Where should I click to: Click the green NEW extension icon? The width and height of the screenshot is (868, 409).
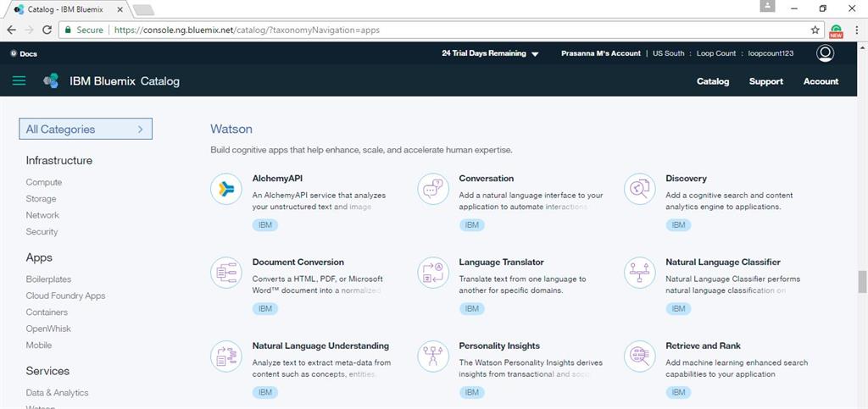(836, 31)
